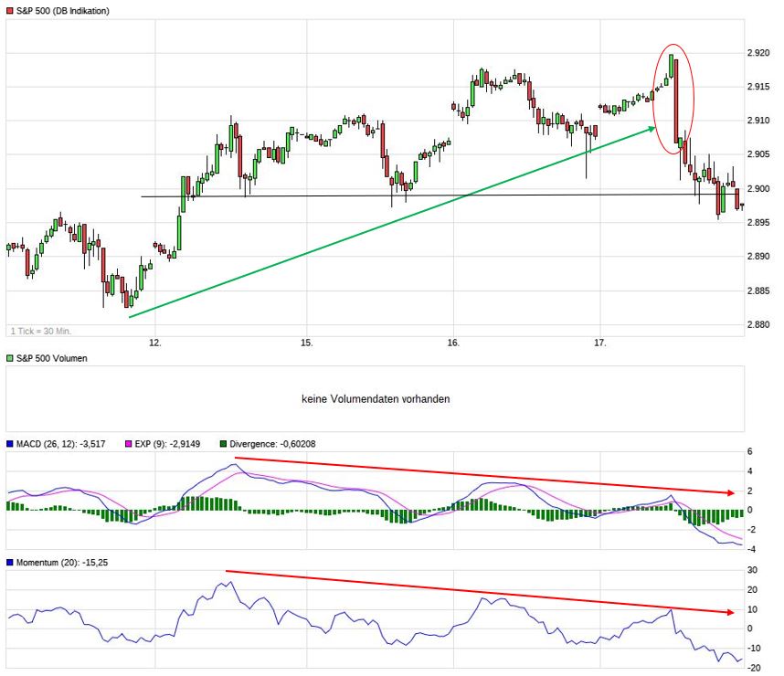Click the 'Divergence: -0,60208' label
Image resolution: width=784 pixels, height=676 pixels.
pos(272,443)
